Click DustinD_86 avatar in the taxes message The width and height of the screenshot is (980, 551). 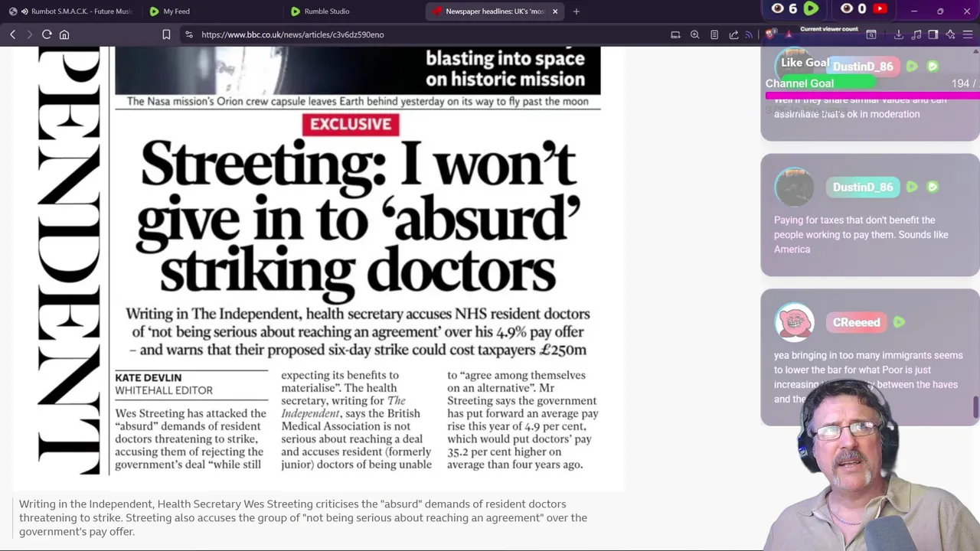point(794,187)
